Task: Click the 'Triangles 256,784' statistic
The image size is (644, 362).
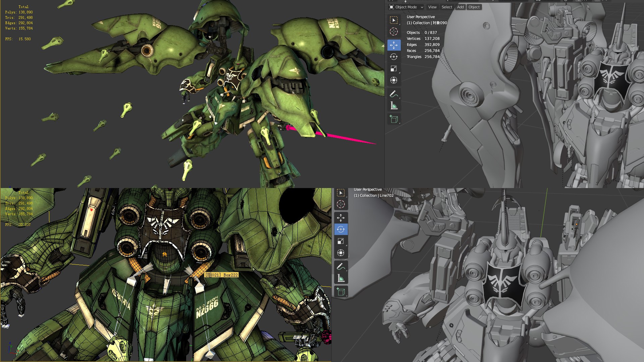Action: click(x=423, y=57)
